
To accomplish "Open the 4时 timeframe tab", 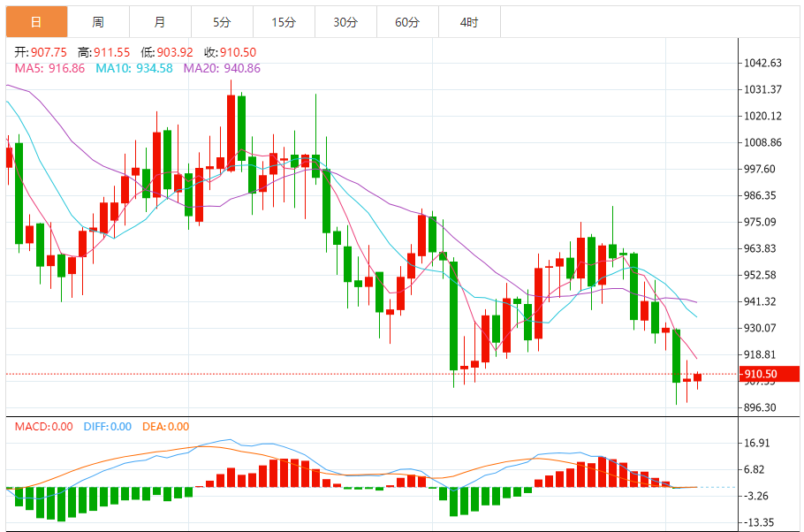I will point(470,22).
